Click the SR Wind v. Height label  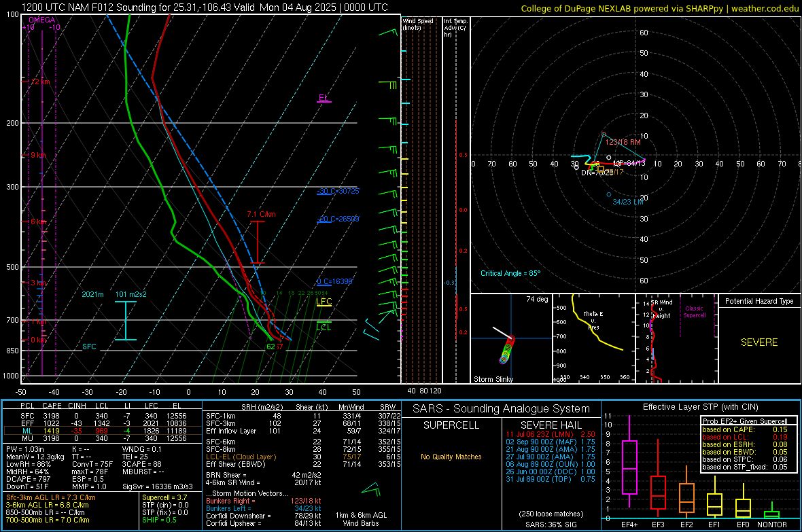pos(662,309)
